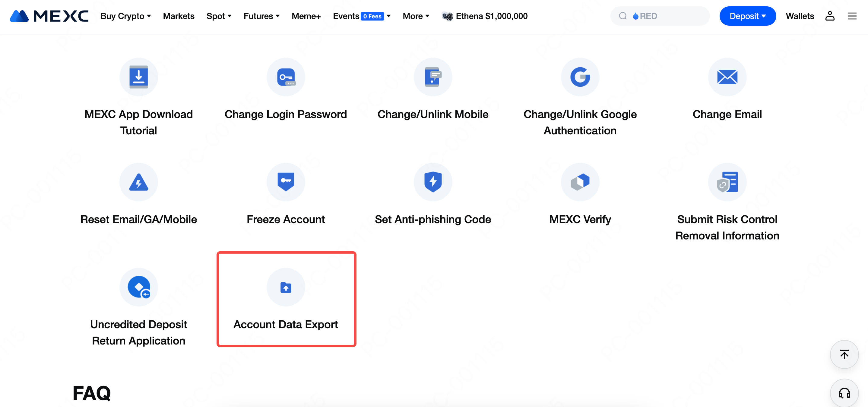
Task: Open the hamburger menu icon
Action: [852, 16]
